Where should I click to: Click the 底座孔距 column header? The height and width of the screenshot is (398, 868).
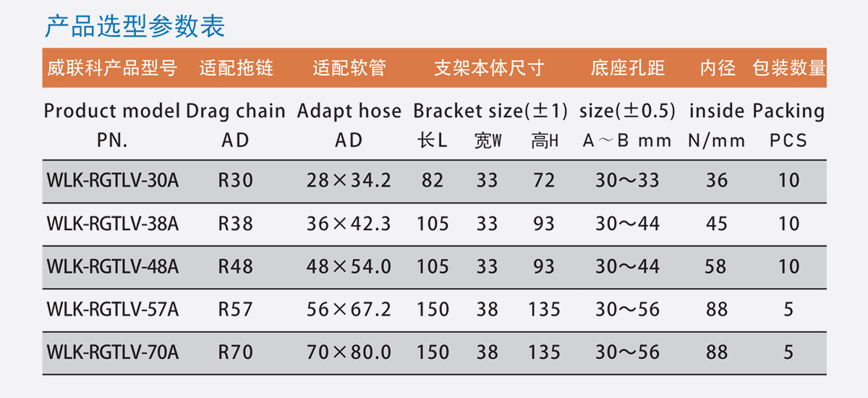click(627, 69)
